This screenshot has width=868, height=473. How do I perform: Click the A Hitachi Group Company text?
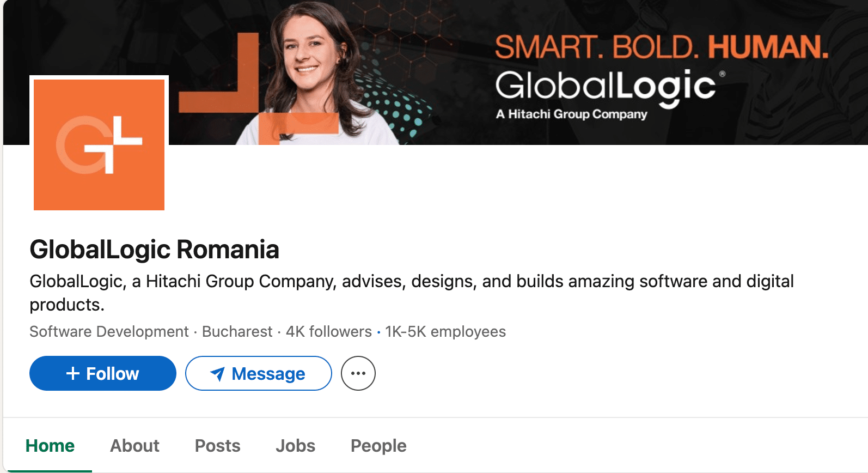571,114
